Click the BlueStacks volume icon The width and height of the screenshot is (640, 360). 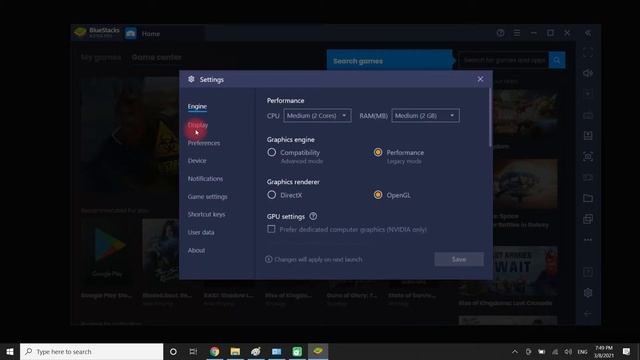click(x=588, y=73)
